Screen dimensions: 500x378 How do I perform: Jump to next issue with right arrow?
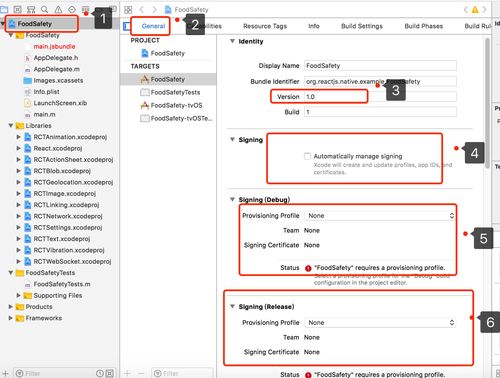(484, 10)
